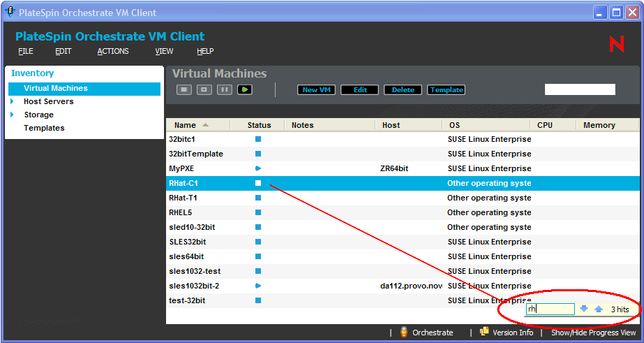The height and width of the screenshot is (343, 644).
Task: Select the 32bitc1 virtual machine row
Action: 403,139
